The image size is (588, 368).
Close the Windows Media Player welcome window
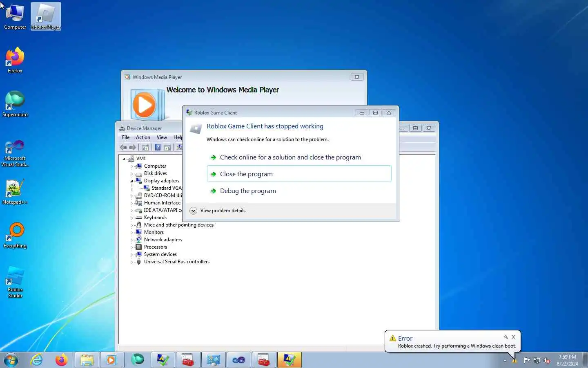pyautogui.click(x=357, y=77)
